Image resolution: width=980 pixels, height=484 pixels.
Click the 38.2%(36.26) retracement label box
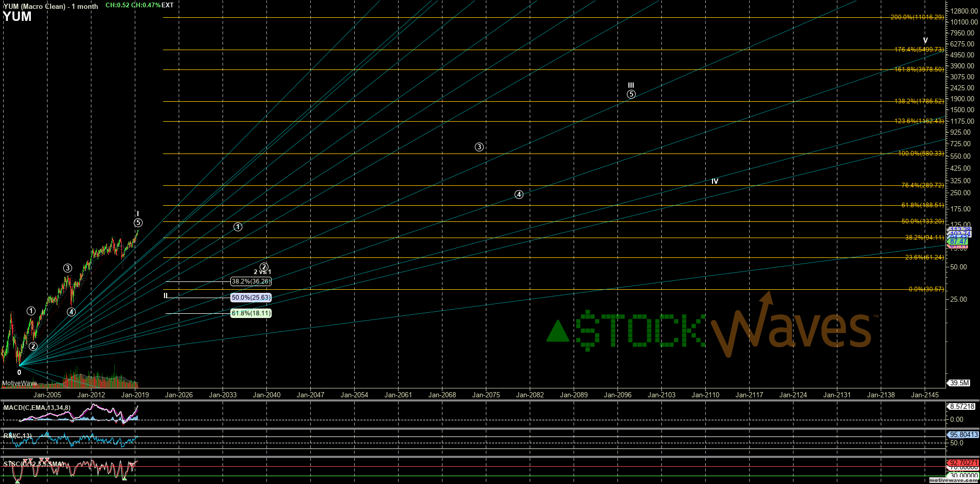coord(251,281)
